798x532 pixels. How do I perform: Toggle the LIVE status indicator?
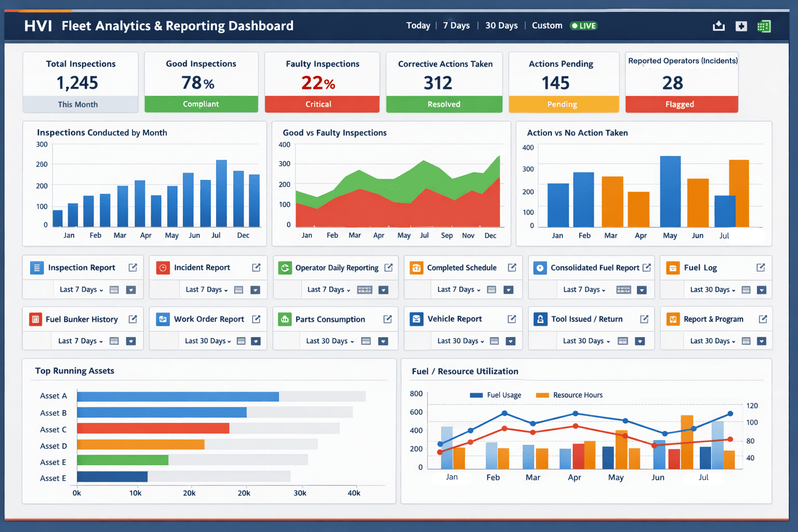583,25
